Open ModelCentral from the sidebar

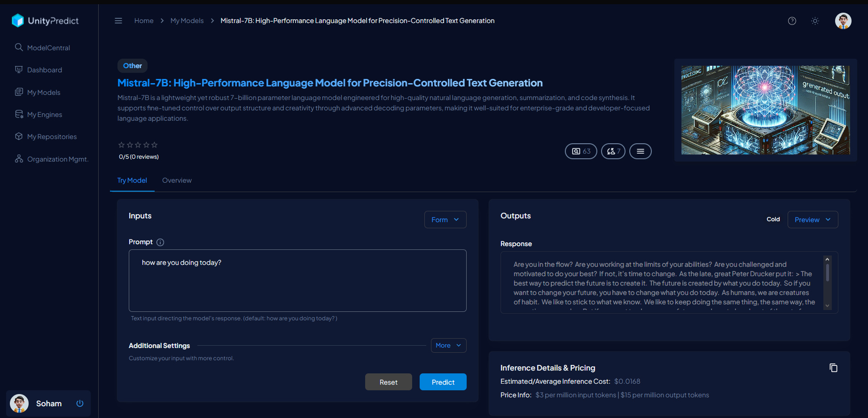pos(48,48)
